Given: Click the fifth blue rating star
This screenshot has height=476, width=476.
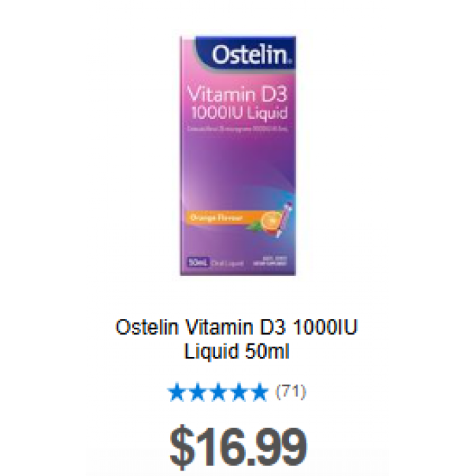Looking at the screenshot, I should 260,392.
